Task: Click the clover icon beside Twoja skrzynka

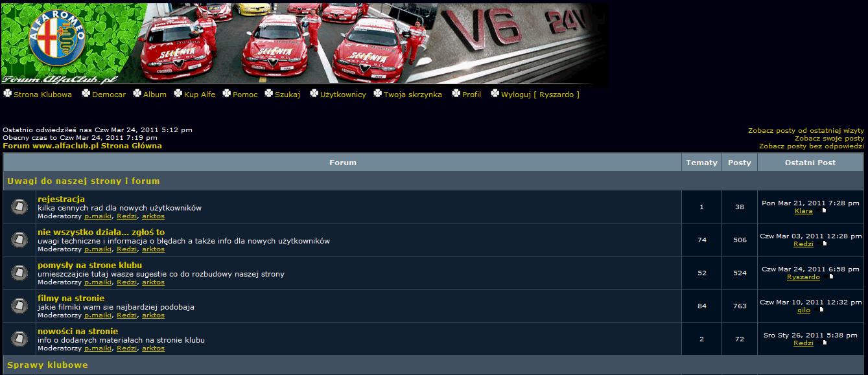Action: (378, 94)
